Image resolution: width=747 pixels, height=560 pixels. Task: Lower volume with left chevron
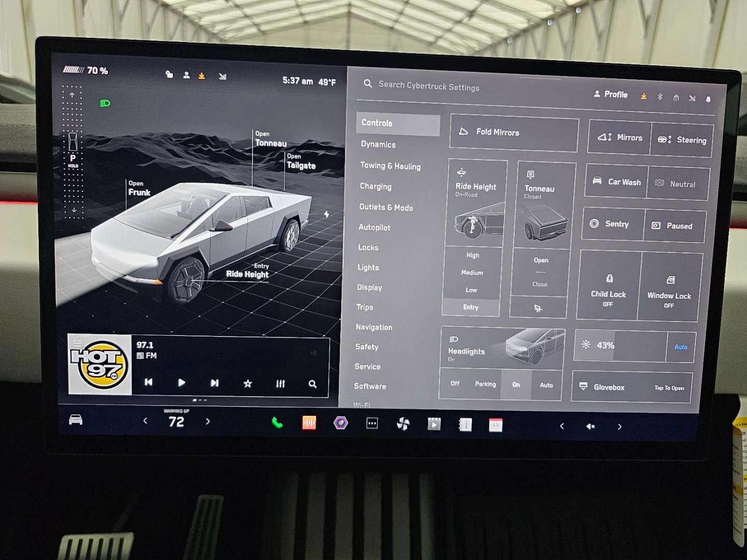click(x=562, y=426)
